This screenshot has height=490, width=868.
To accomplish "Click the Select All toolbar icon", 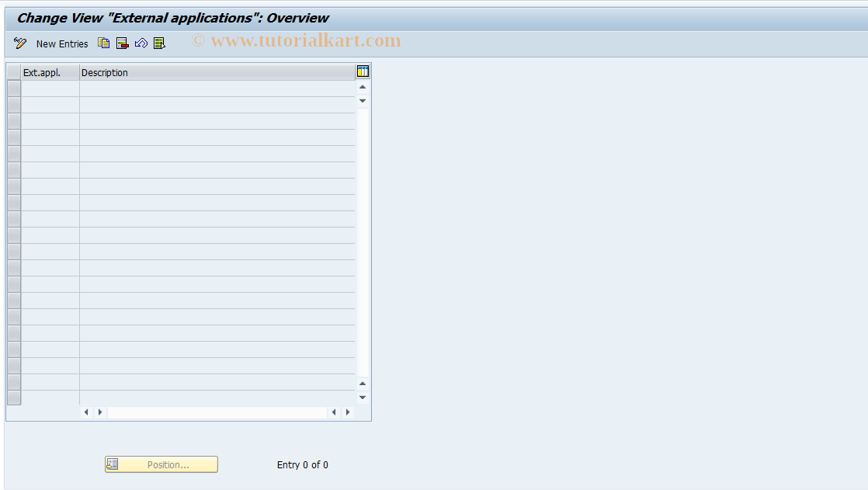I will [x=159, y=43].
